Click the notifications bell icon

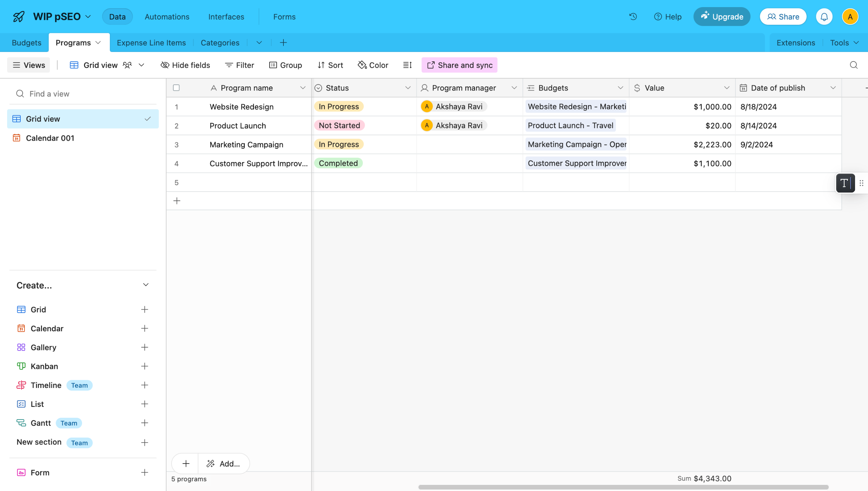pos(824,17)
